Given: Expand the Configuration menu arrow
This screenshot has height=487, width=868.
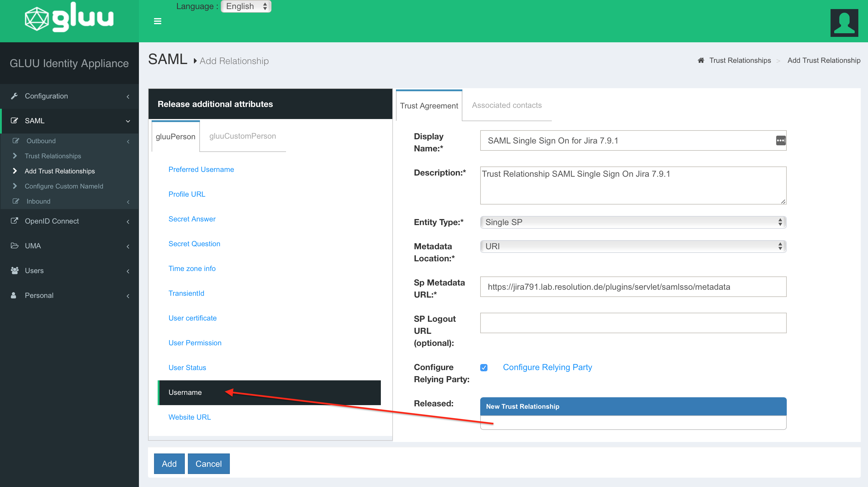Looking at the screenshot, I should click(128, 97).
